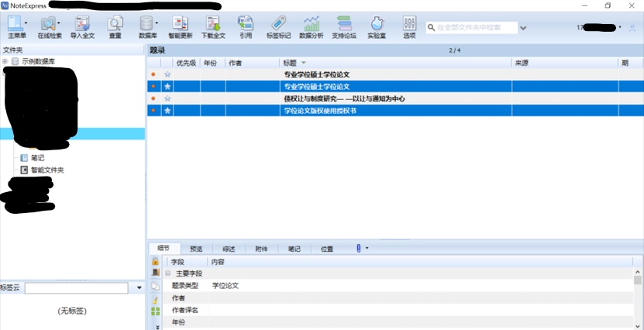Open the 数据分析 data analysis tool

[x=312, y=24]
